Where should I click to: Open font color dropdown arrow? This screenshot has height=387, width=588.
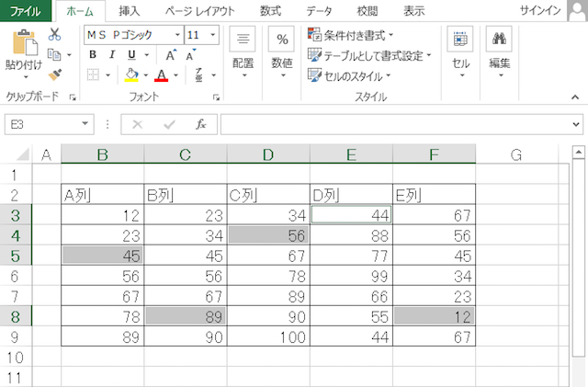pyautogui.click(x=175, y=75)
